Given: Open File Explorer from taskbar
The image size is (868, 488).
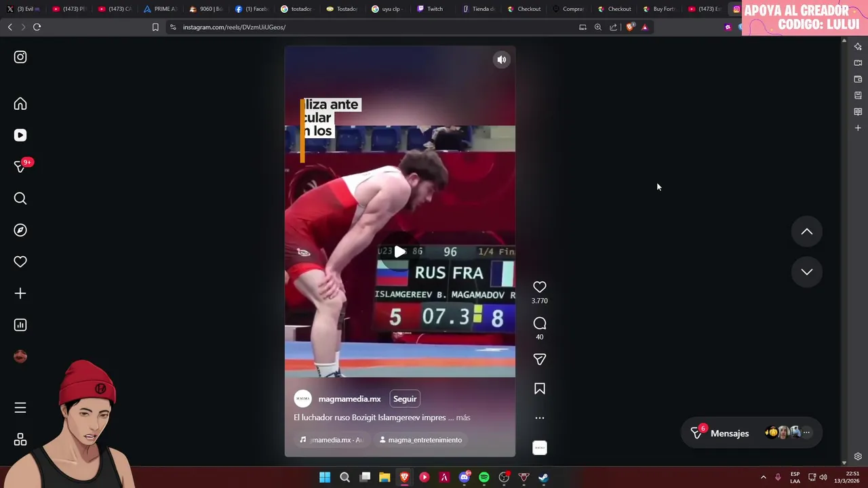Looking at the screenshot, I should (384, 477).
